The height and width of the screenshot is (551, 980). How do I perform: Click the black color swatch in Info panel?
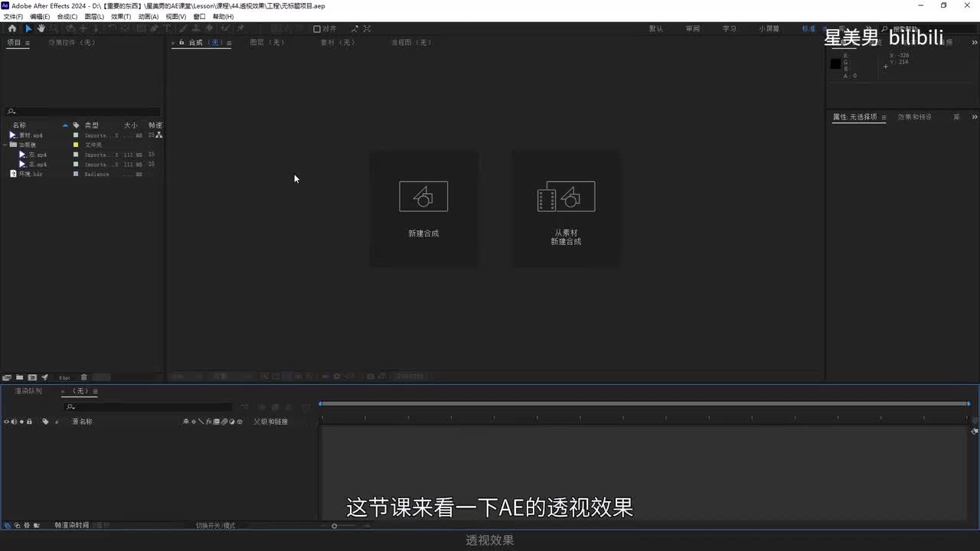pos(835,64)
